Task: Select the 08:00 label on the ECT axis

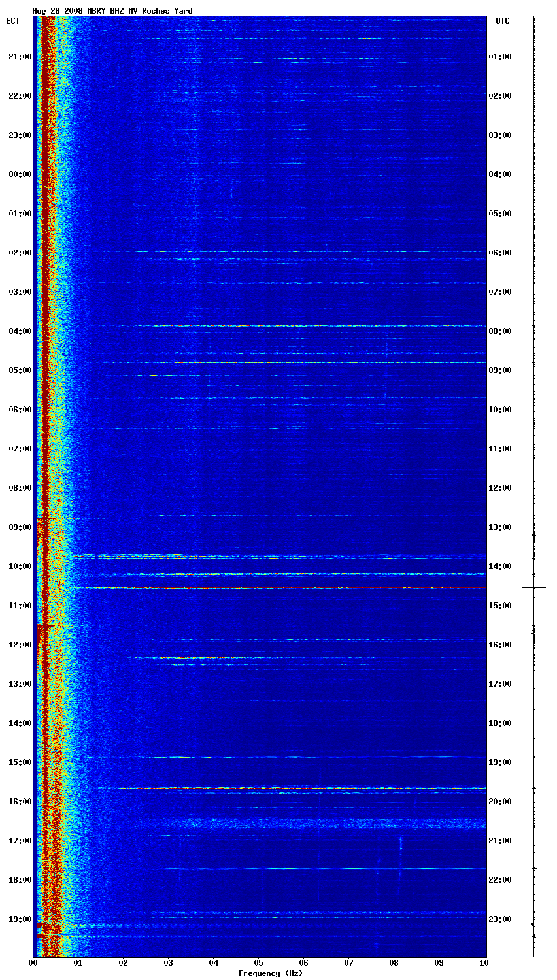Action: coord(20,488)
